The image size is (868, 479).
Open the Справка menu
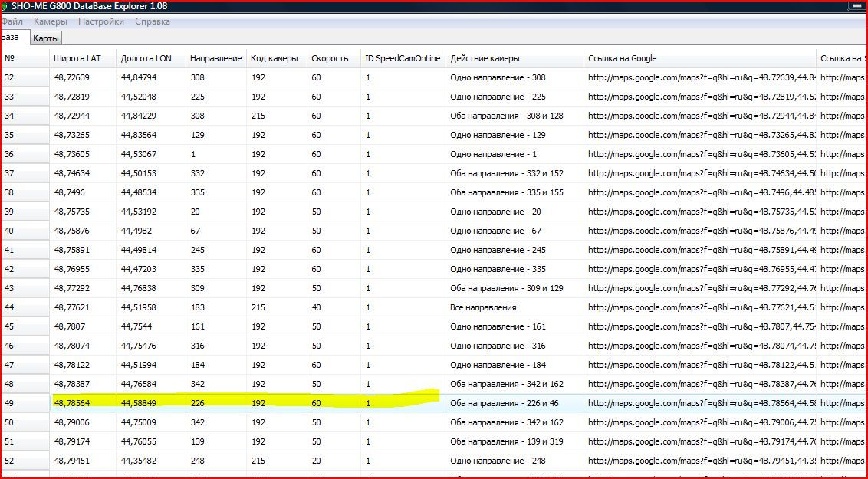point(153,21)
